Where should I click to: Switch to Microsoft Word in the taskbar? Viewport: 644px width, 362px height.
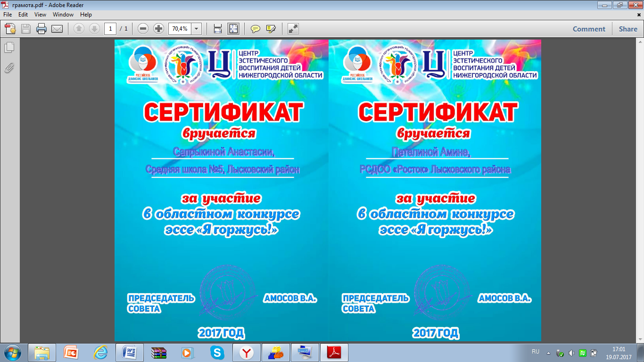tap(130, 352)
